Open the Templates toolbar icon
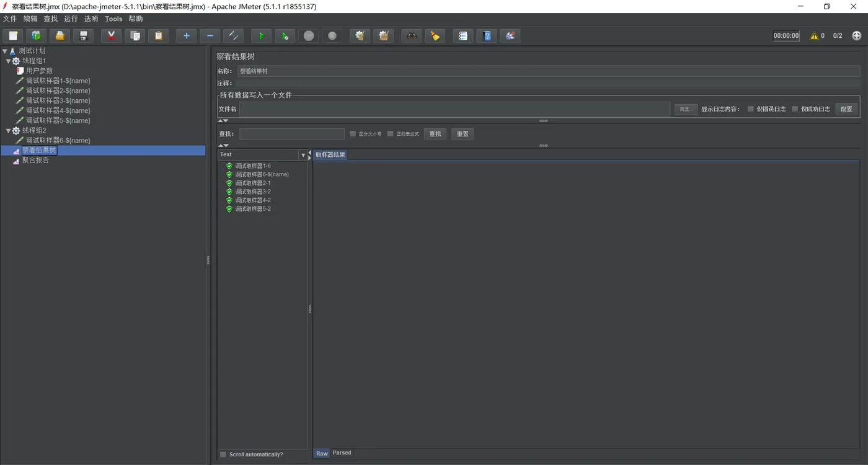This screenshot has height=465, width=868. click(x=37, y=36)
